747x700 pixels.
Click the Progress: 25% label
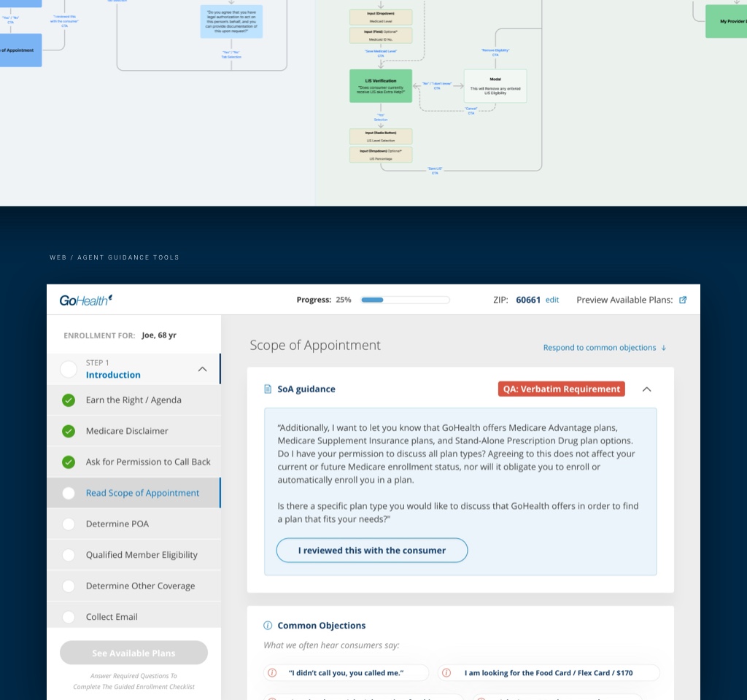323,300
